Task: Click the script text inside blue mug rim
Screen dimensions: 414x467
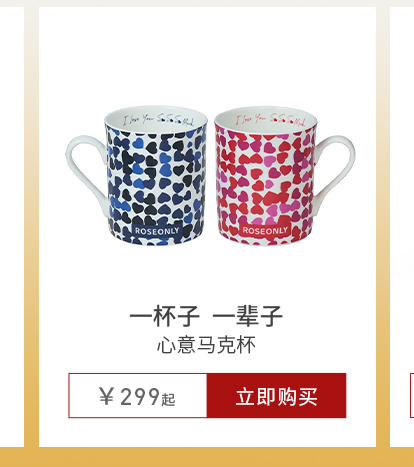Action: tap(158, 119)
